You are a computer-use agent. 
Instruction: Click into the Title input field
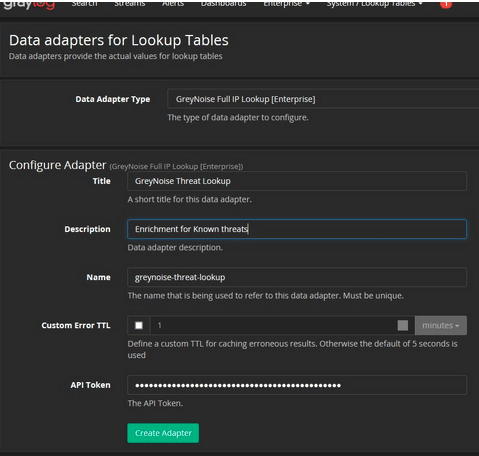click(x=297, y=181)
